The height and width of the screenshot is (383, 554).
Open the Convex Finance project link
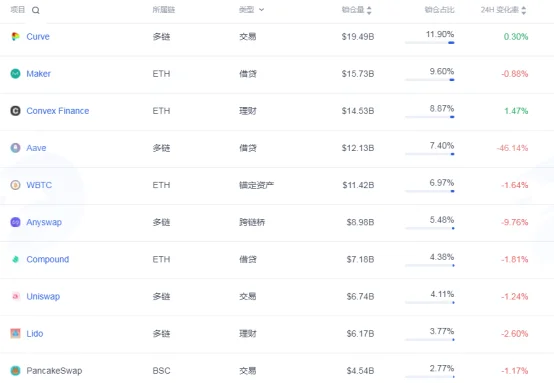pos(58,111)
